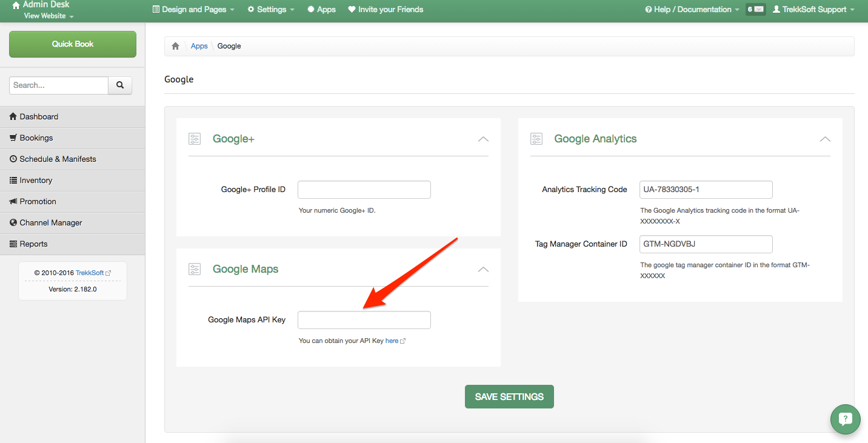Open the Design and Pages dropdown menu
The height and width of the screenshot is (443, 868).
[x=193, y=10]
